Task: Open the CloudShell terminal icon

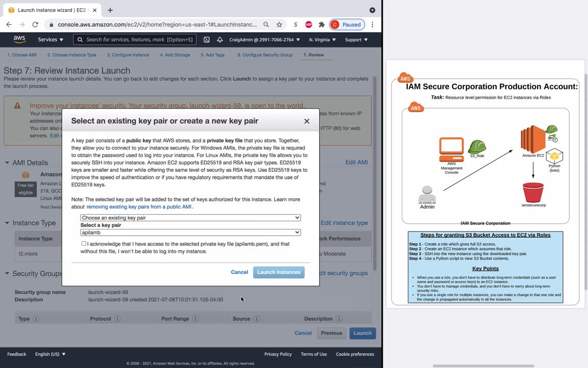Action: click(206, 39)
